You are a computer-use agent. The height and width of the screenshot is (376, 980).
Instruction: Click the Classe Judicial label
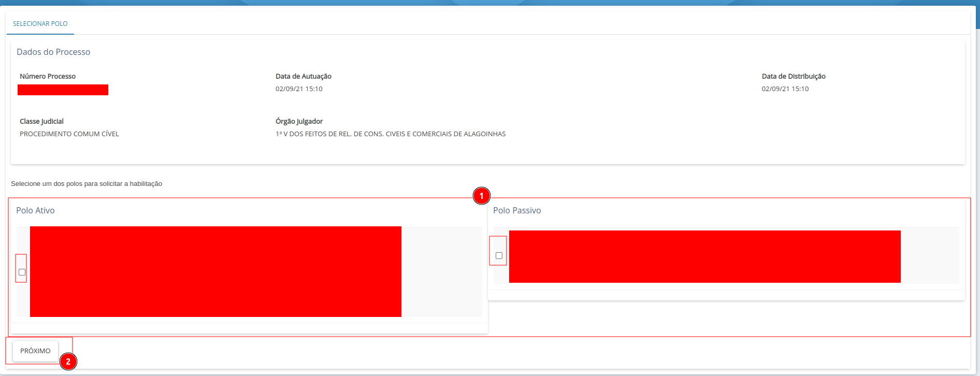[41, 121]
